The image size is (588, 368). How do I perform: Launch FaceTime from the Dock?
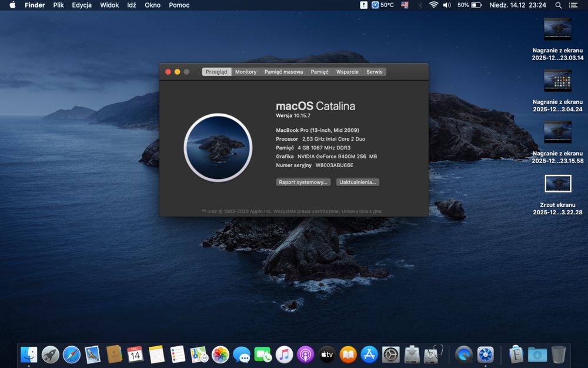click(263, 354)
